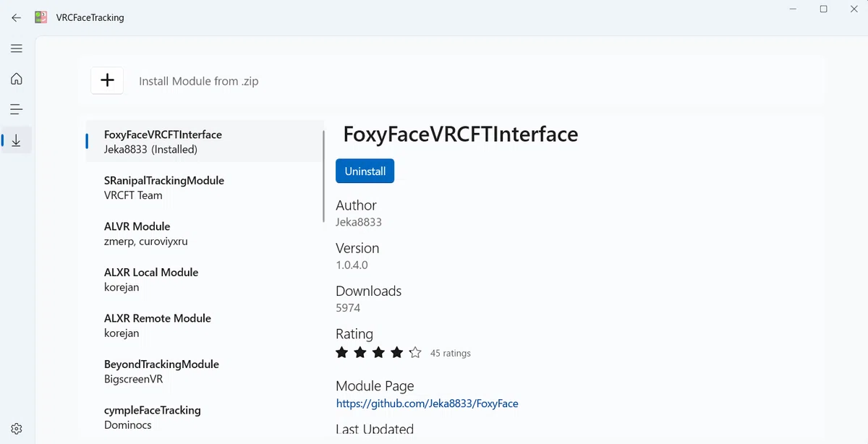Uninstall the FoxyFaceVRCFTInterface module
Screen dimensions: 868x444
[x=365, y=171]
